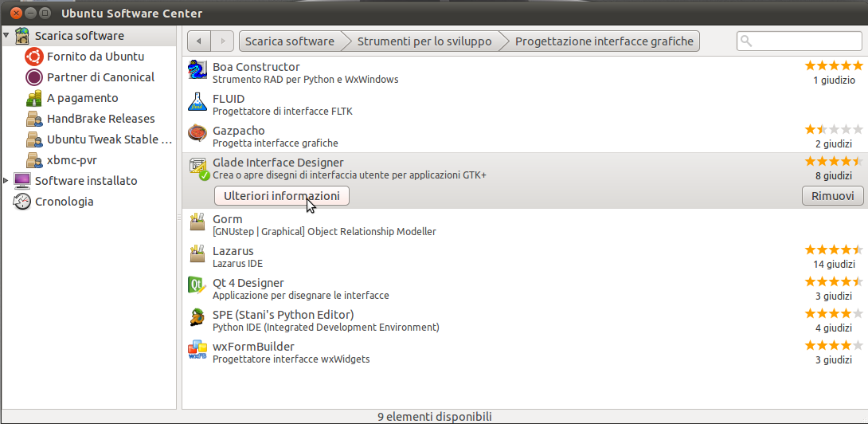Click the Ubuntu Tweak Stable source icon
Screen dimensions: 868x424
(33, 139)
